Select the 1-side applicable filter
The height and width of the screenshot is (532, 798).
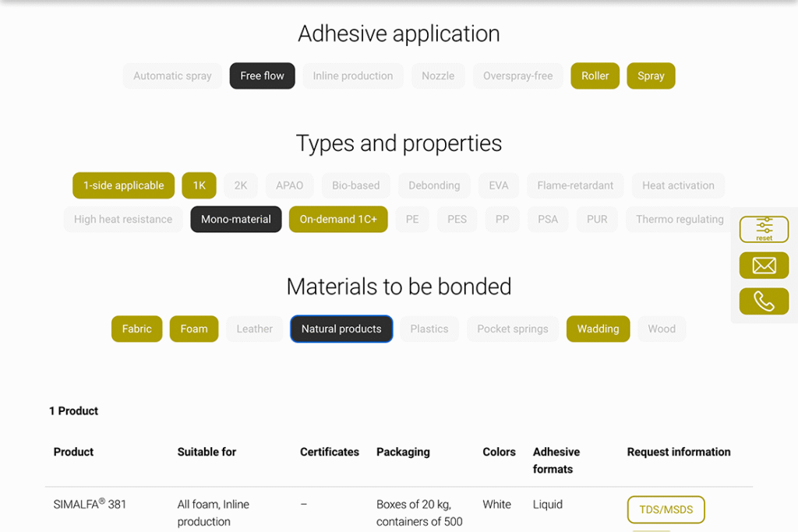(123, 185)
